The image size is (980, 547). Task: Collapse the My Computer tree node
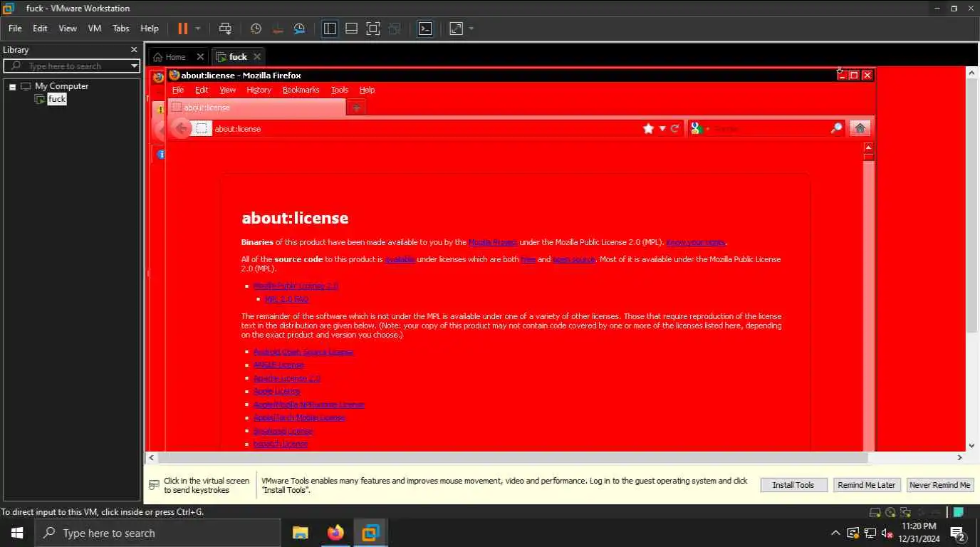click(12, 86)
